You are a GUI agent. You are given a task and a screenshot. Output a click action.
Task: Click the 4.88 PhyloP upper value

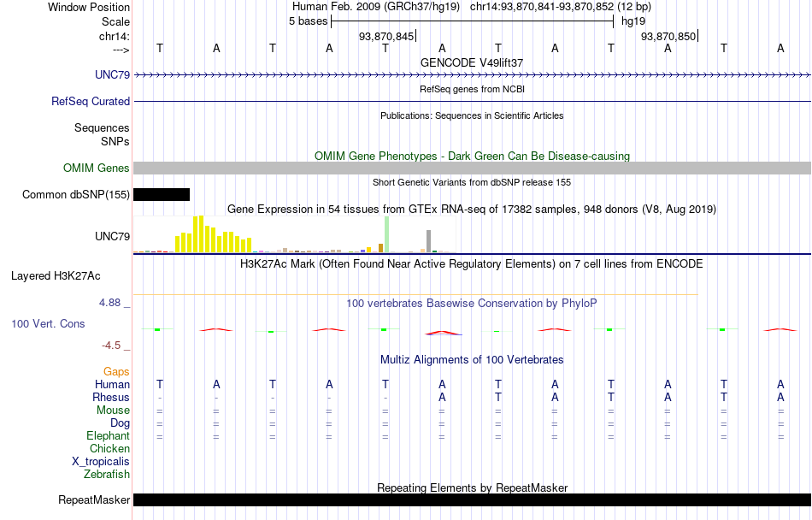(x=109, y=303)
